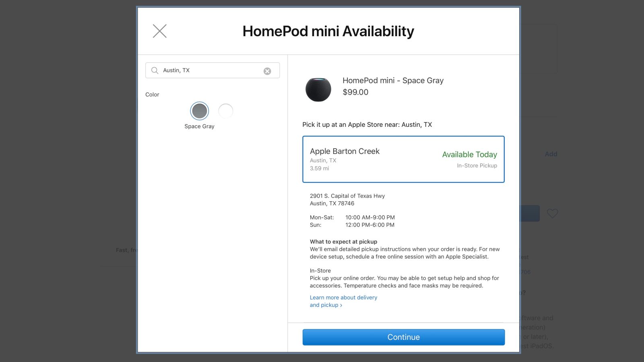Click the 2901 S. Capital of Texas Hwy address

[x=347, y=196]
